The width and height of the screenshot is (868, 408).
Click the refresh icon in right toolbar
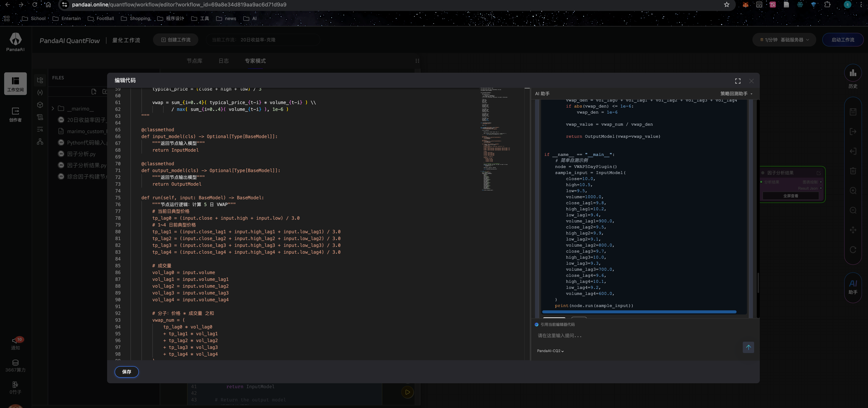[x=853, y=250]
